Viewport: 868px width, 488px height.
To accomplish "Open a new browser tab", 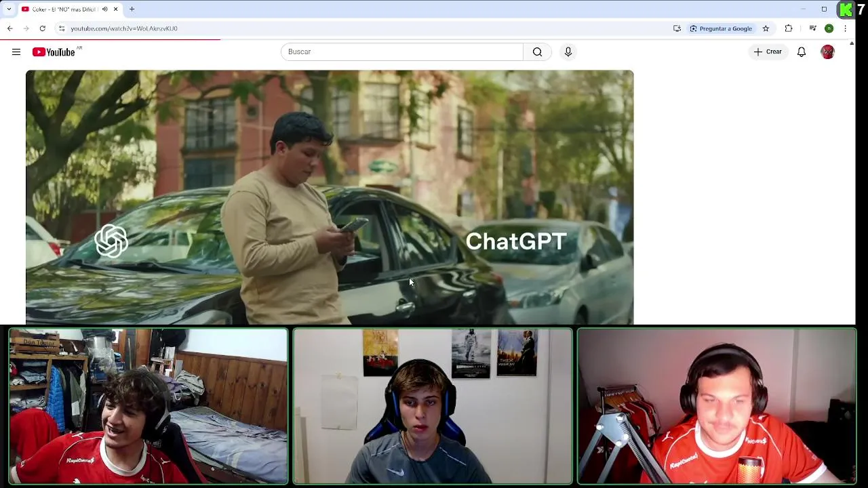I will click(132, 9).
